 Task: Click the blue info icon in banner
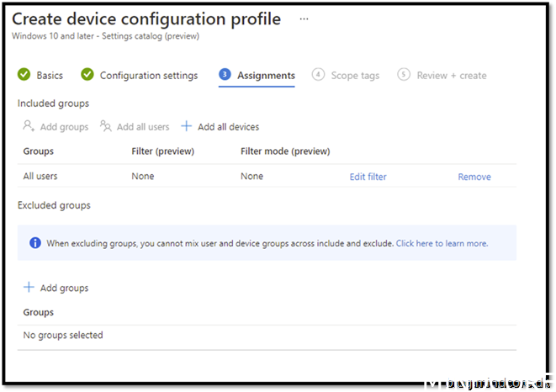[x=35, y=243]
